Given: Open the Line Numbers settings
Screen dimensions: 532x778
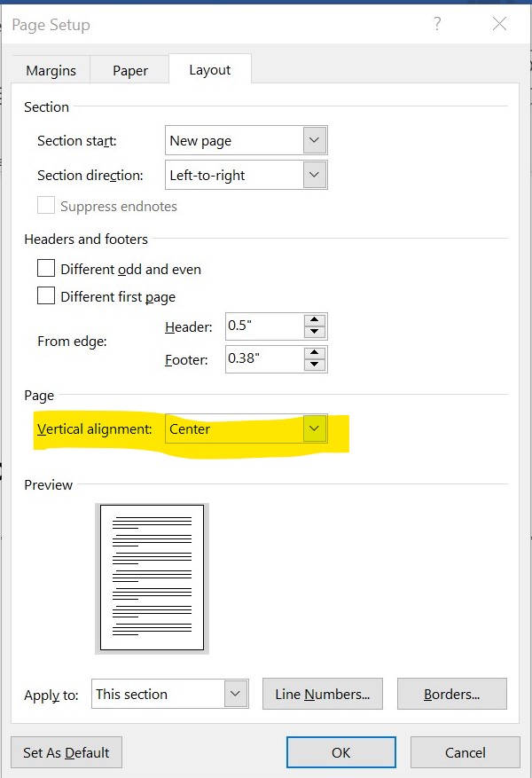Looking at the screenshot, I should tap(323, 694).
